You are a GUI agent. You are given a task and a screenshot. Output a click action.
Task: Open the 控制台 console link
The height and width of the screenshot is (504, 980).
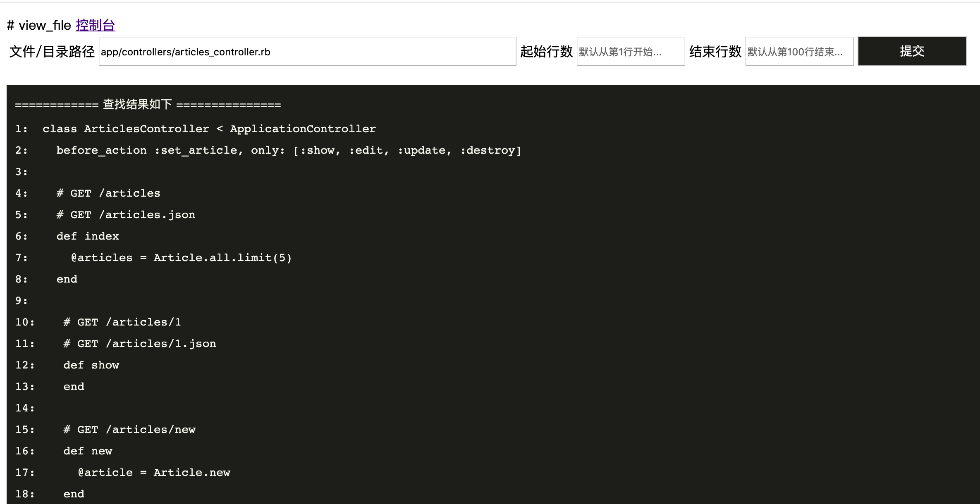(95, 25)
